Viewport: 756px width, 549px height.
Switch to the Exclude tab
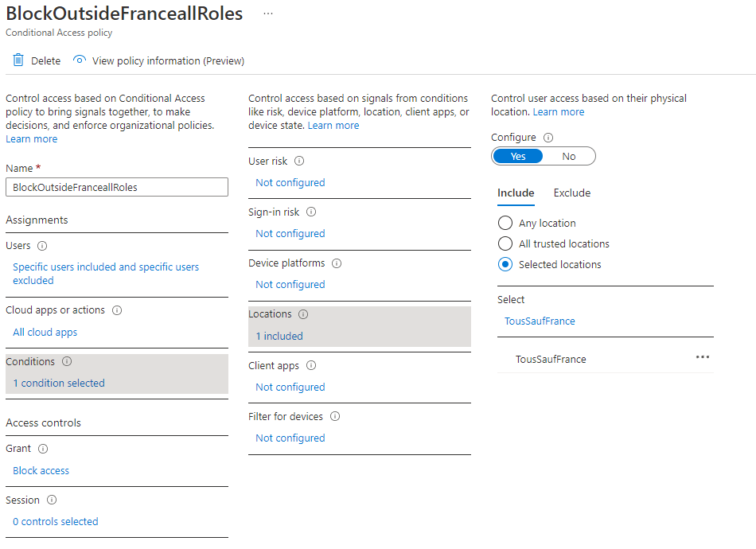click(x=571, y=193)
